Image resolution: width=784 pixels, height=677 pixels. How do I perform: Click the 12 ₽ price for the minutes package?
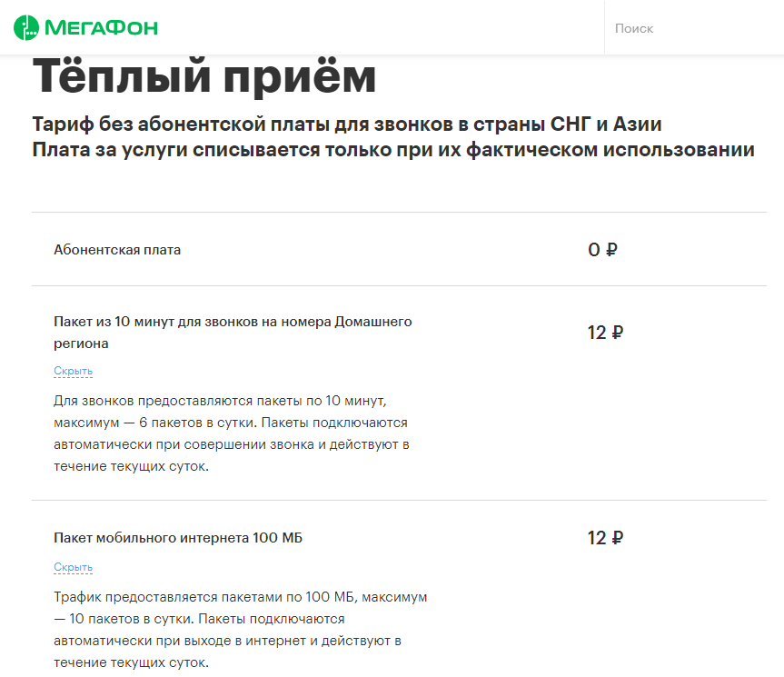coord(605,333)
